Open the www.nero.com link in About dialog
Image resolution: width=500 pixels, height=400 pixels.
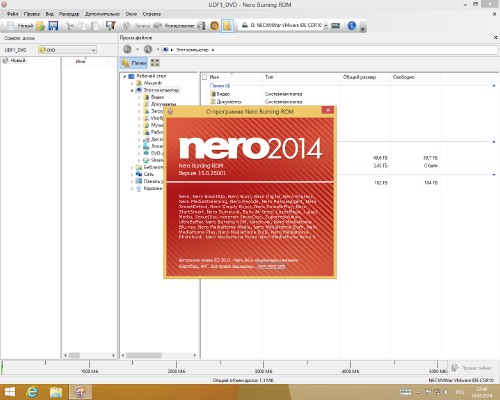271,266
